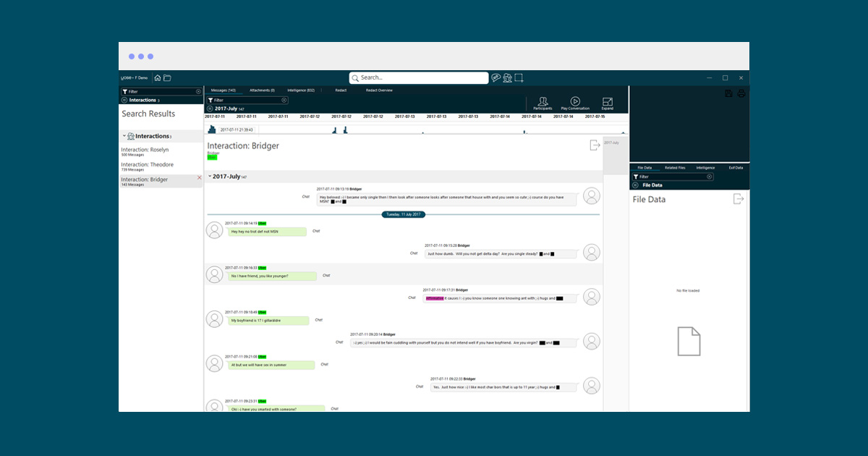Export the Bridger interaction via arrow icon
Screen dimensions: 868x456
pos(595,145)
